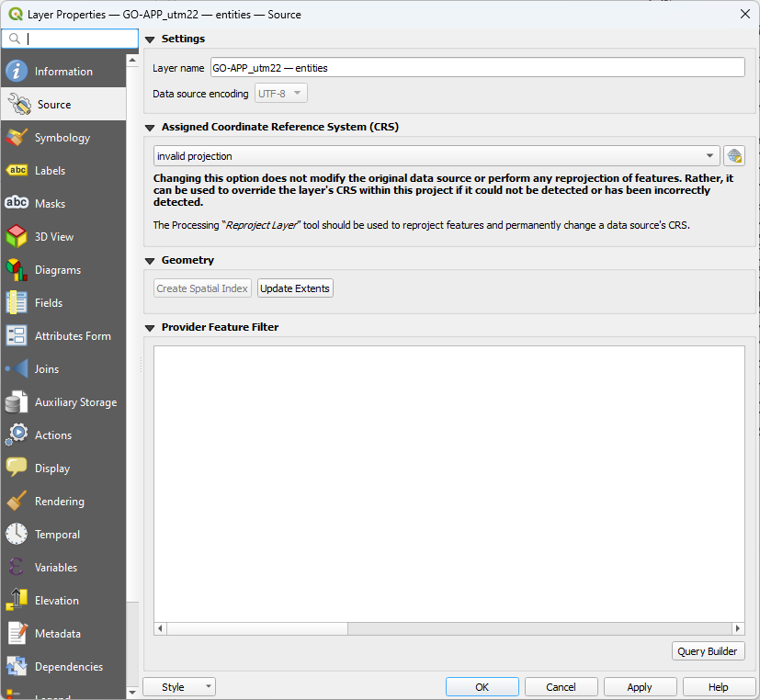Switch to the Information tab
Viewport: 760px width, 700px height.
pos(63,69)
